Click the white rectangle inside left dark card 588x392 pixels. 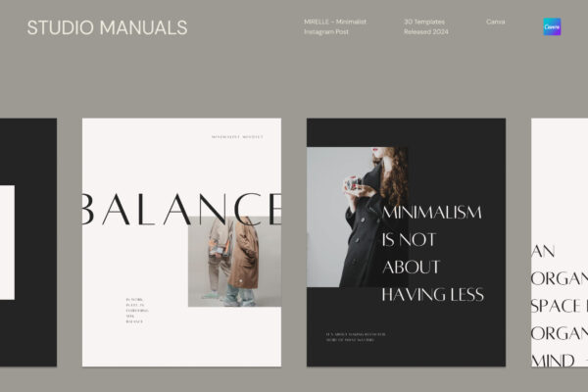tap(7, 242)
